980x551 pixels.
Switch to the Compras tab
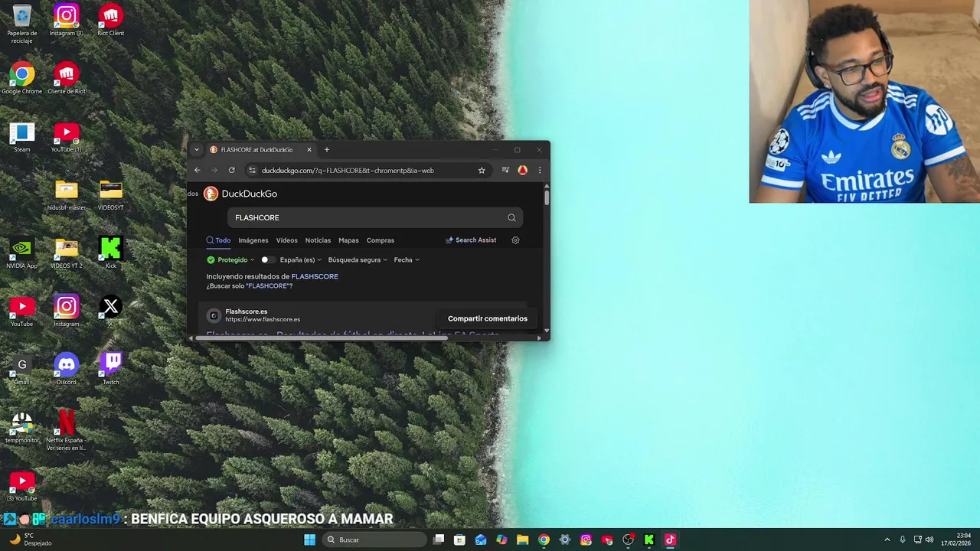(381, 240)
